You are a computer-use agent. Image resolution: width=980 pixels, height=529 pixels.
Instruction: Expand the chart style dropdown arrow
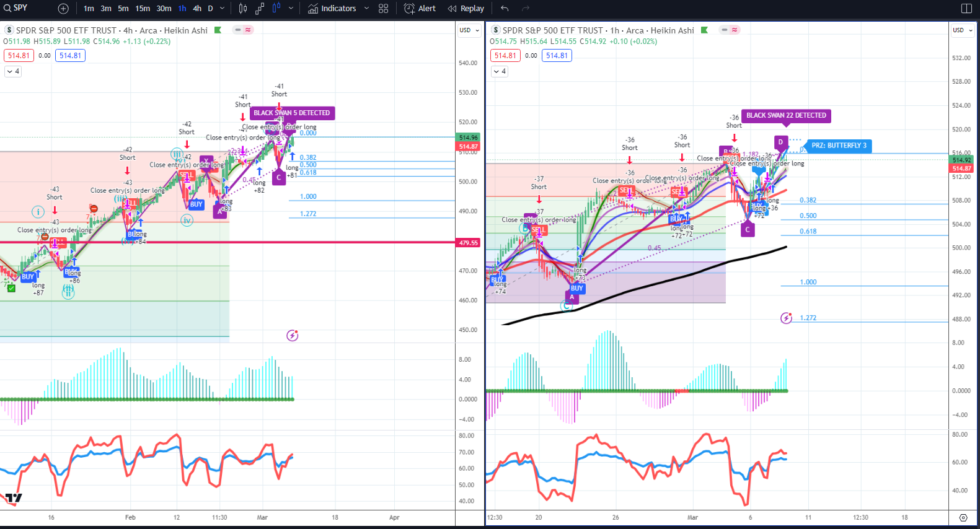click(x=291, y=9)
